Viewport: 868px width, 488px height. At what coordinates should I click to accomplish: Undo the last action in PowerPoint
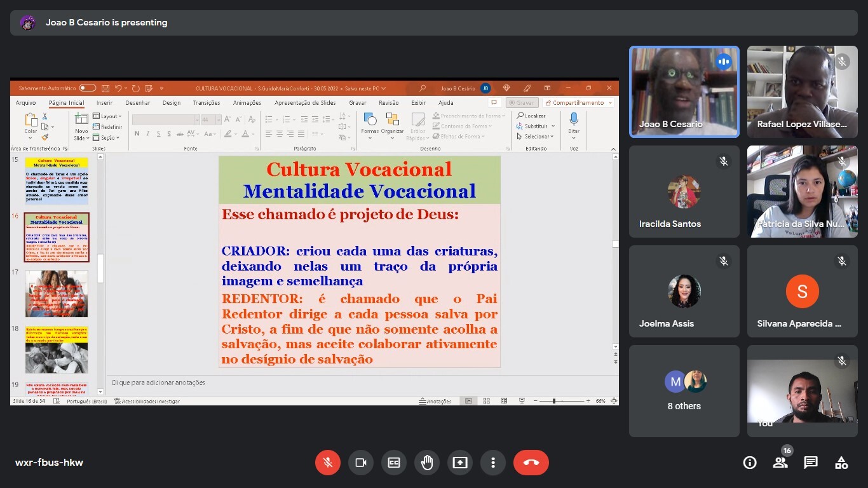pos(119,88)
